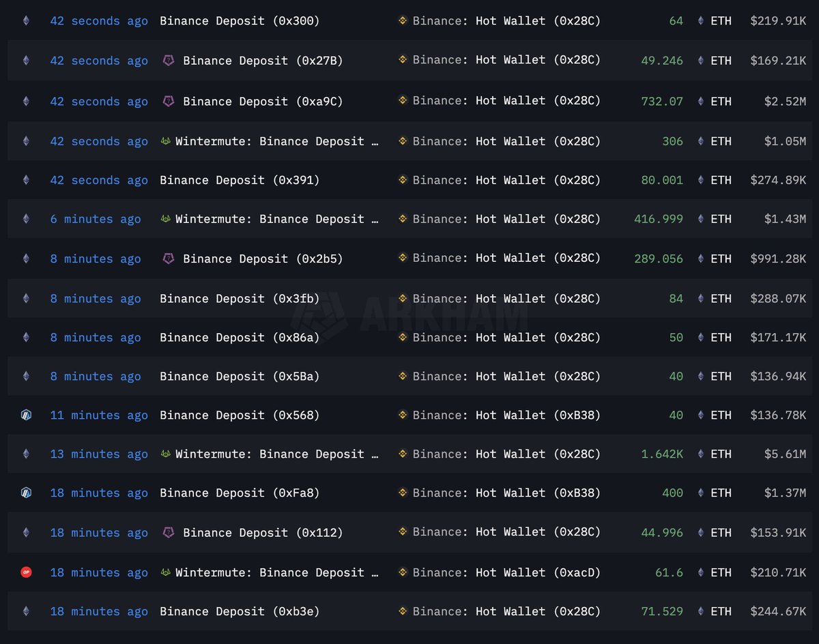819x644 pixels.
Task: Open the Binance Deposit (0x5Ba) sender
Action: [x=240, y=377]
